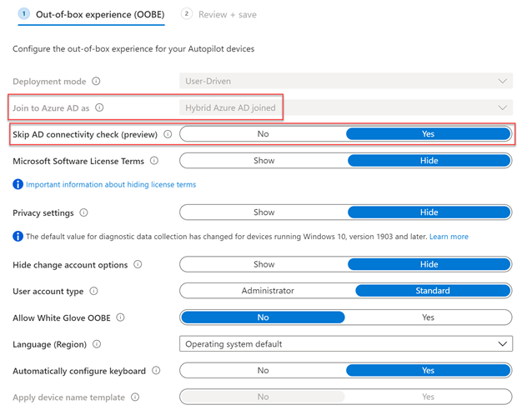This screenshot has width=522, height=420.
Task: Select Yes for Allow White Glove OOBE
Action: [x=428, y=317]
